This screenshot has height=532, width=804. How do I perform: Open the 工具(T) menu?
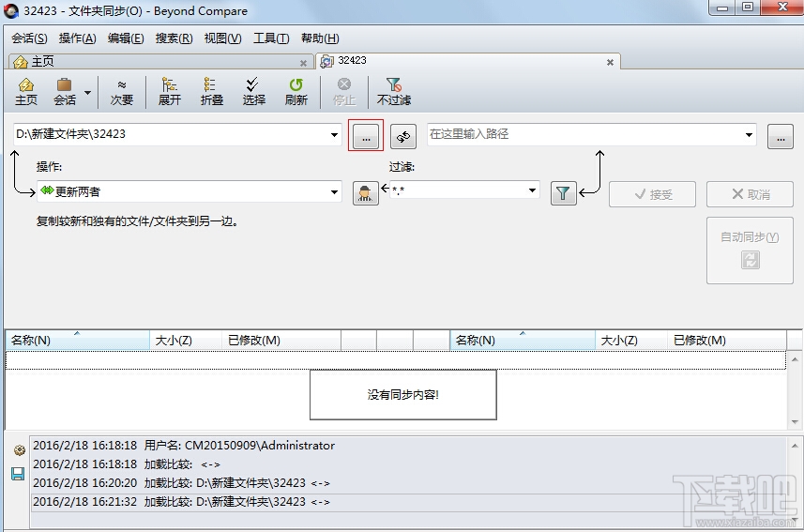[x=271, y=38]
